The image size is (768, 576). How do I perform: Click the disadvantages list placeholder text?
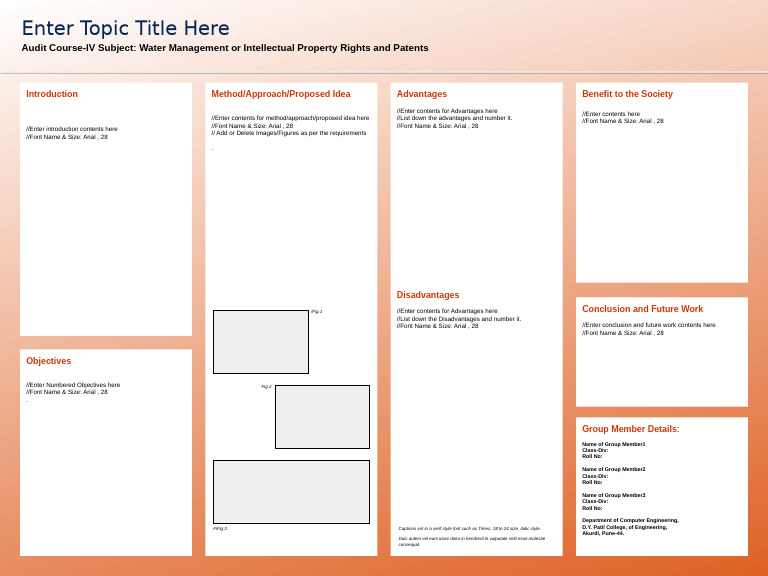pos(459,318)
